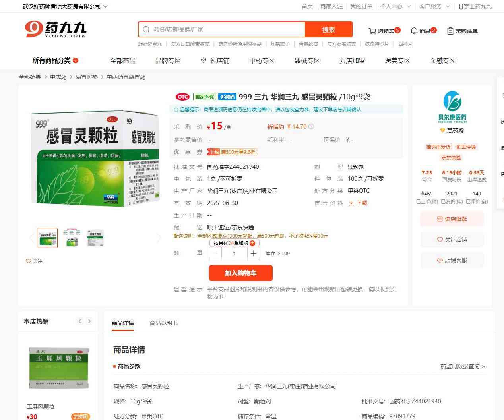The height and width of the screenshot is (420, 504).
Task: Open the 中药专区 navigation menu item
Action: [262, 60]
